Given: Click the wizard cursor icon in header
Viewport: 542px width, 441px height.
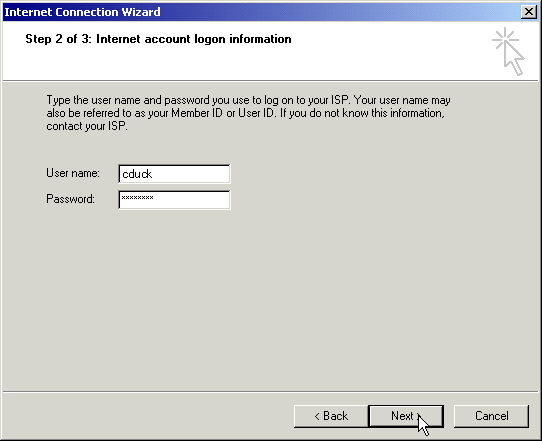Looking at the screenshot, I should 508,51.
